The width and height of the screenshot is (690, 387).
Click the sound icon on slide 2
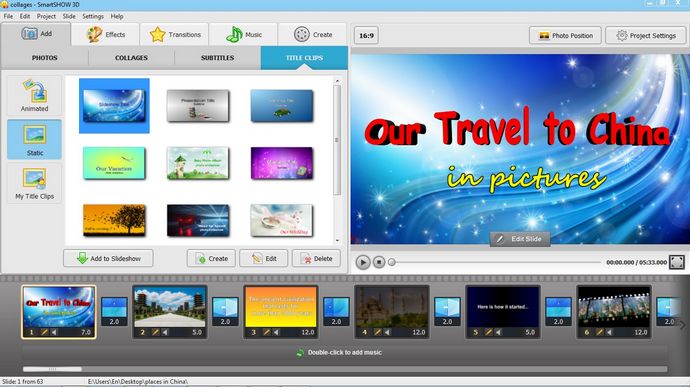tap(165, 332)
